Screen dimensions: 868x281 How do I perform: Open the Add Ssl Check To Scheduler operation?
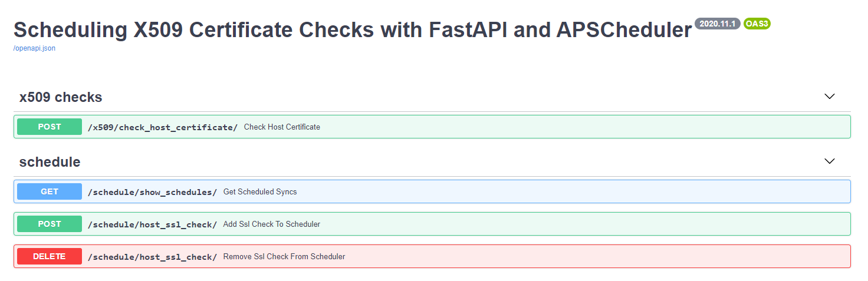pos(272,224)
